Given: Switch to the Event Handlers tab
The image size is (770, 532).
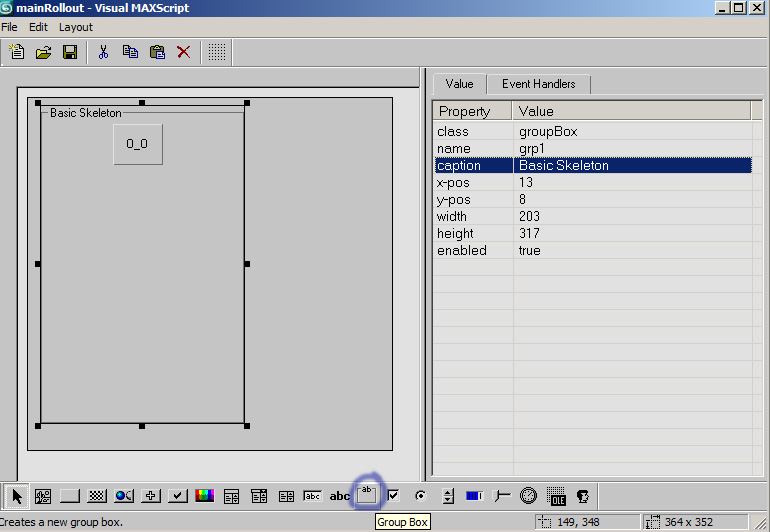Looking at the screenshot, I should tap(538, 84).
